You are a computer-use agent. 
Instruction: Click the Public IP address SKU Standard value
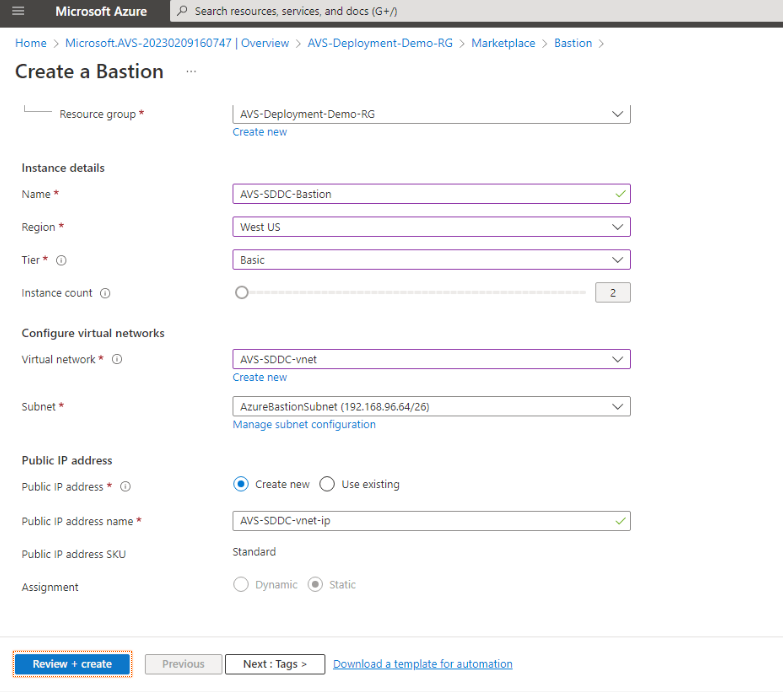(x=254, y=552)
